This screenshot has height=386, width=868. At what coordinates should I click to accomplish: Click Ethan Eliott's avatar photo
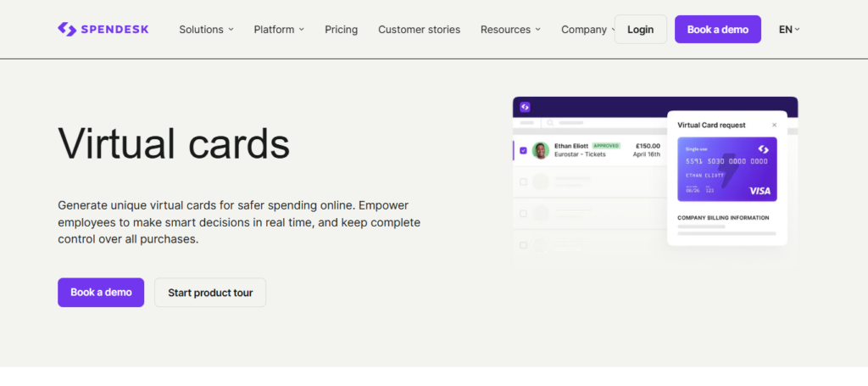[540, 150]
